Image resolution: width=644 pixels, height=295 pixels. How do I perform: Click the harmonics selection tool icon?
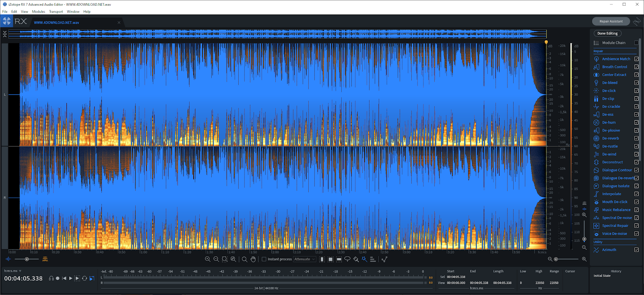pyautogui.click(x=373, y=259)
